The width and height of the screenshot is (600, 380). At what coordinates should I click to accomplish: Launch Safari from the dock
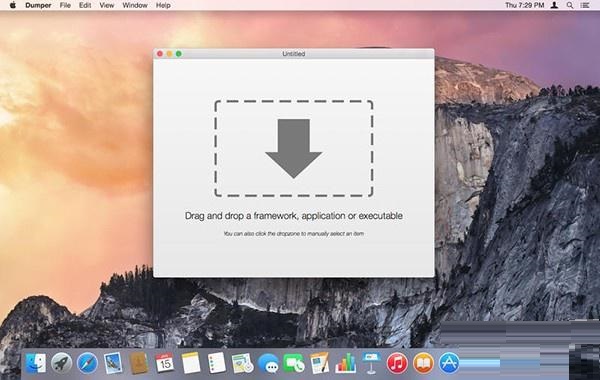pyautogui.click(x=87, y=363)
